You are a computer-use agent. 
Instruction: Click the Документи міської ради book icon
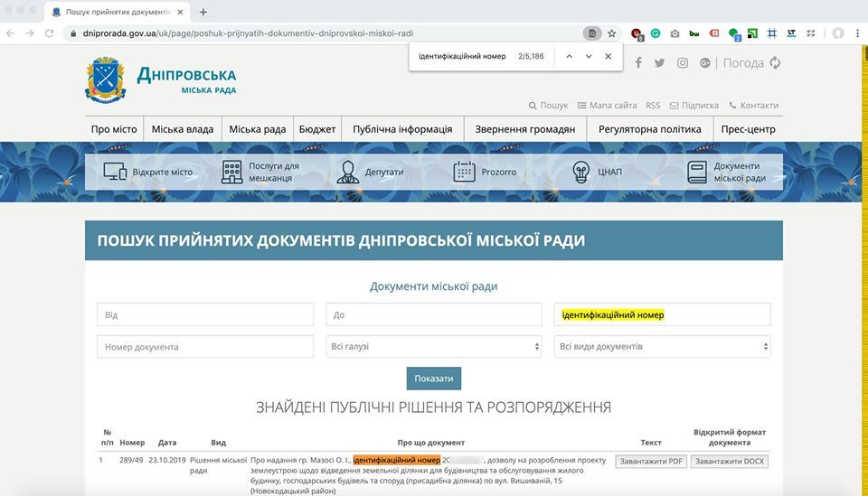pyautogui.click(x=697, y=172)
